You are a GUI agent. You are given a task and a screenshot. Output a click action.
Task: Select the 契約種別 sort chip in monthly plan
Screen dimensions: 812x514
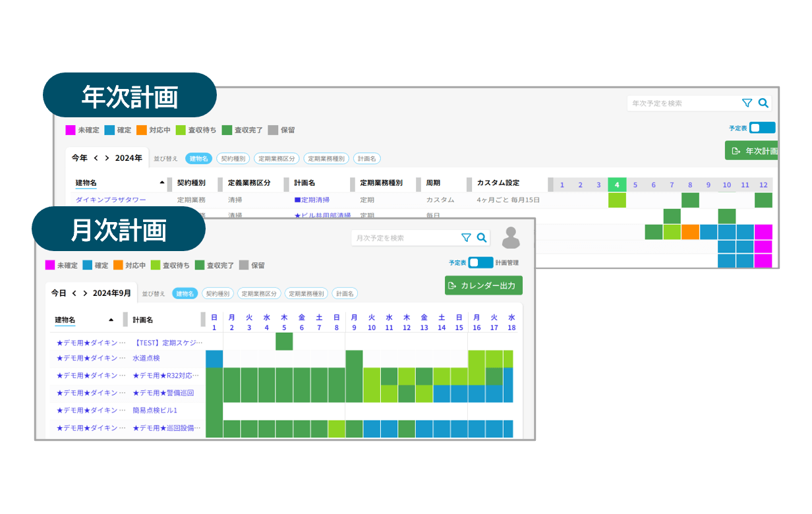(x=216, y=294)
